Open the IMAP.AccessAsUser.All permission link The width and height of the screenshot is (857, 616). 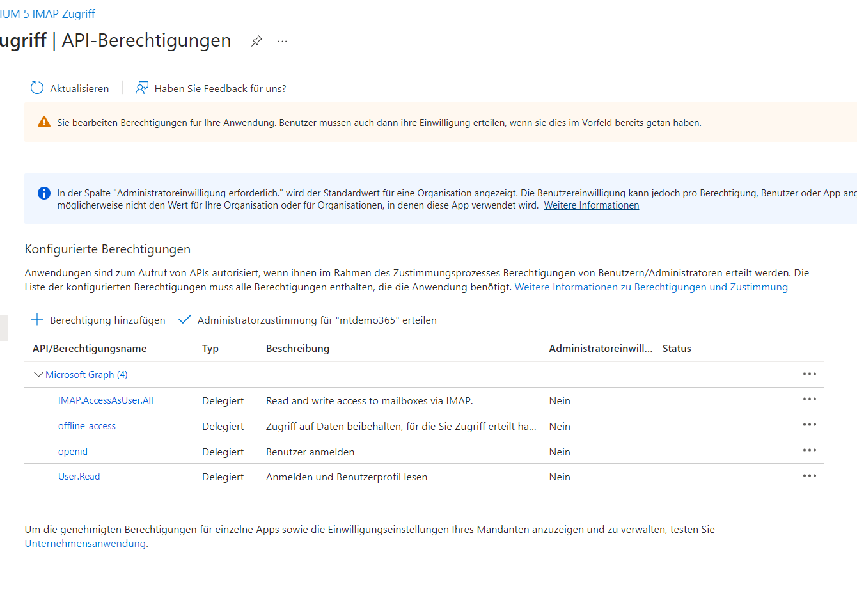(106, 400)
